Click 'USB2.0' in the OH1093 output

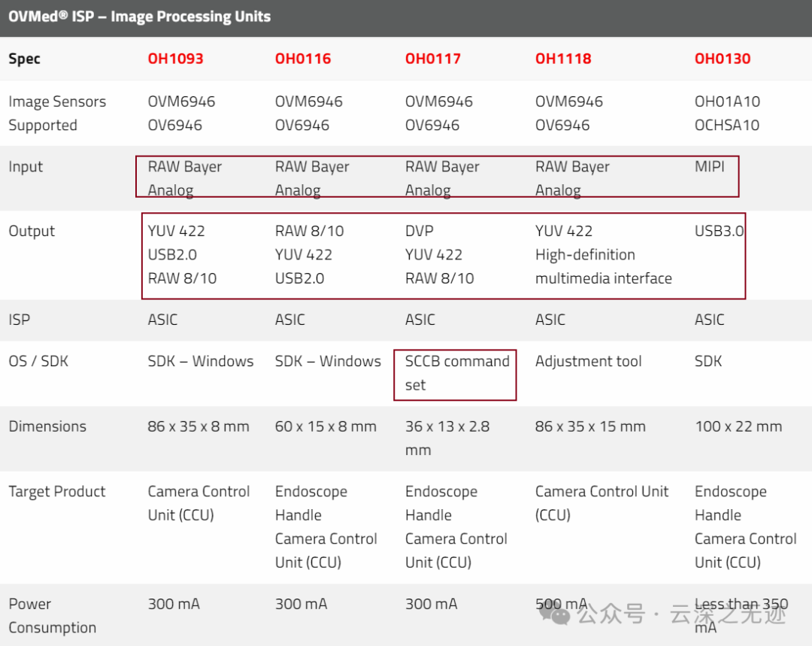pyautogui.click(x=172, y=255)
